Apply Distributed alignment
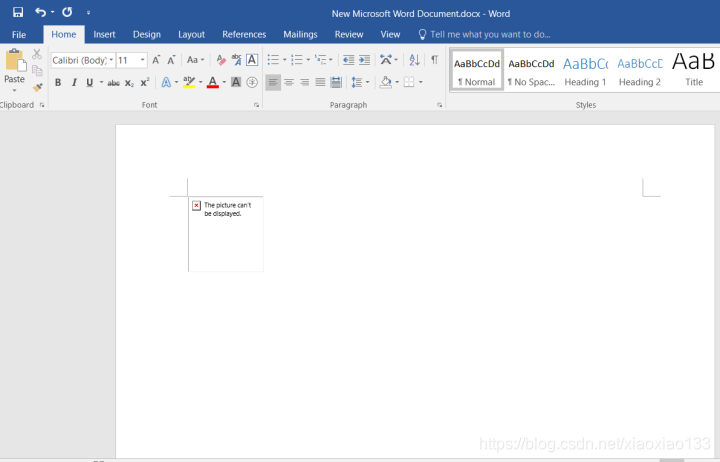The image size is (720, 462). (x=336, y=83)
